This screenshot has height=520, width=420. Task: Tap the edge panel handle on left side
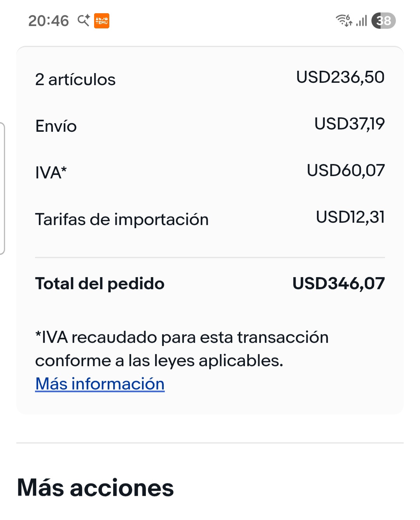point(2,188)
